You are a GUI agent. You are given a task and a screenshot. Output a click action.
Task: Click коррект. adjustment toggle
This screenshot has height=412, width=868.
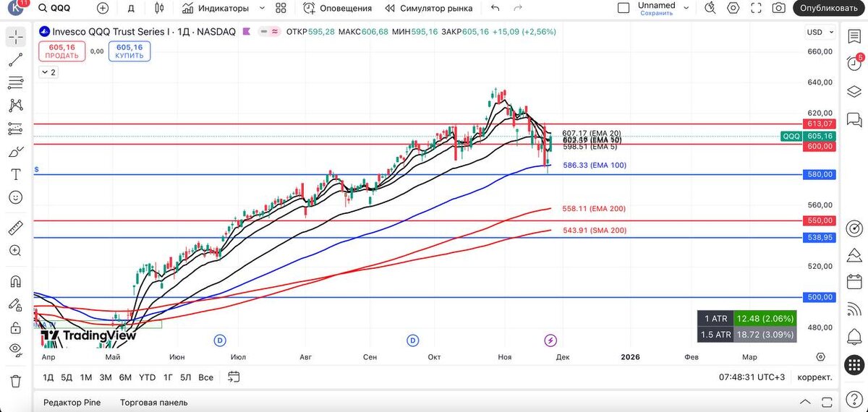tap(814, 377)
